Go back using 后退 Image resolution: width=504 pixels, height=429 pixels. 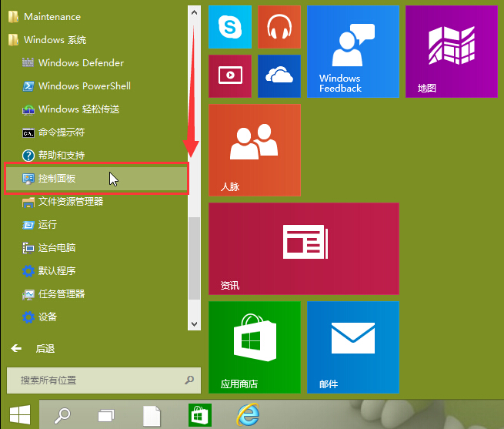[35, 349]
